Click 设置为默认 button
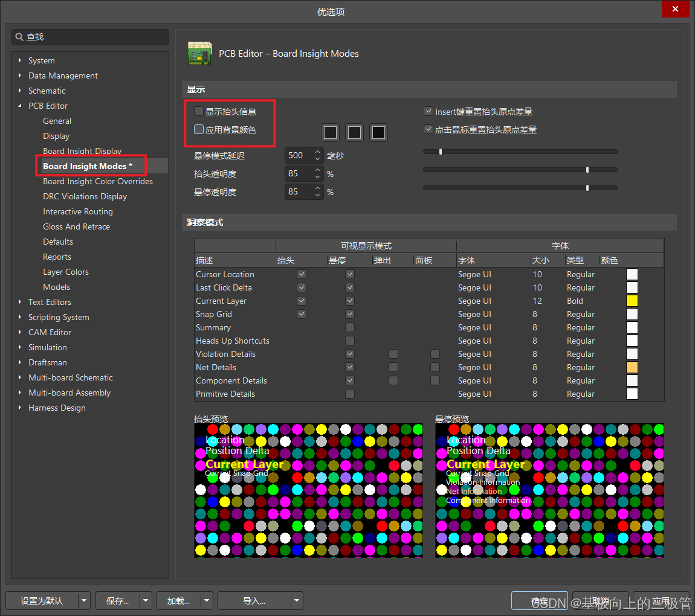This screenshot has height=616, width=695. tap(42, 601)
